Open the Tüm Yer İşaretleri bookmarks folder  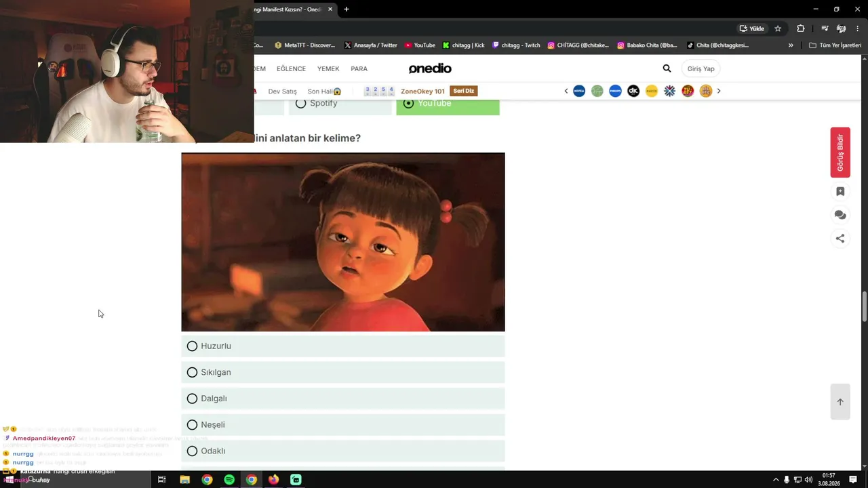pyautogui.click(x=835, y=45)
